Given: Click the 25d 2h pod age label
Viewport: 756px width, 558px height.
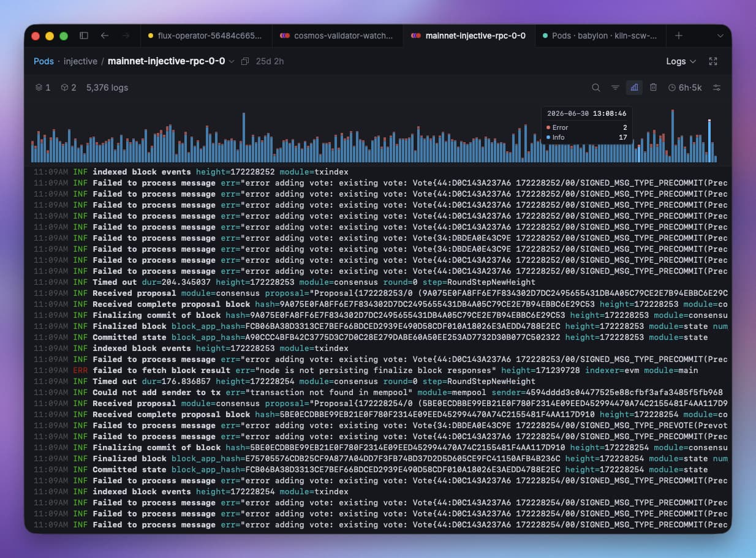Looking at the screenshot, I should [270, 61].
